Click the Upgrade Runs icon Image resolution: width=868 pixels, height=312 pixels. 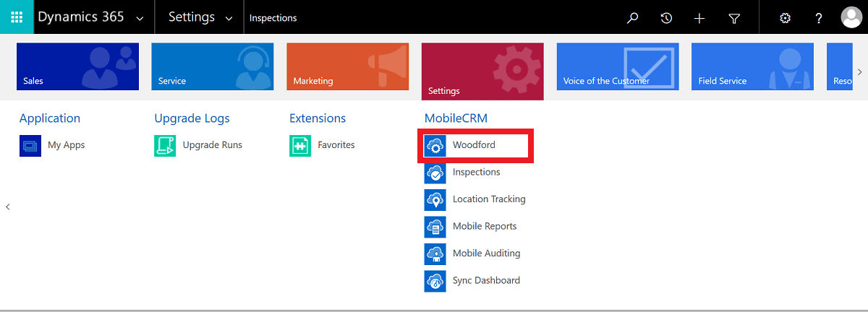click(x=166, y=145)
